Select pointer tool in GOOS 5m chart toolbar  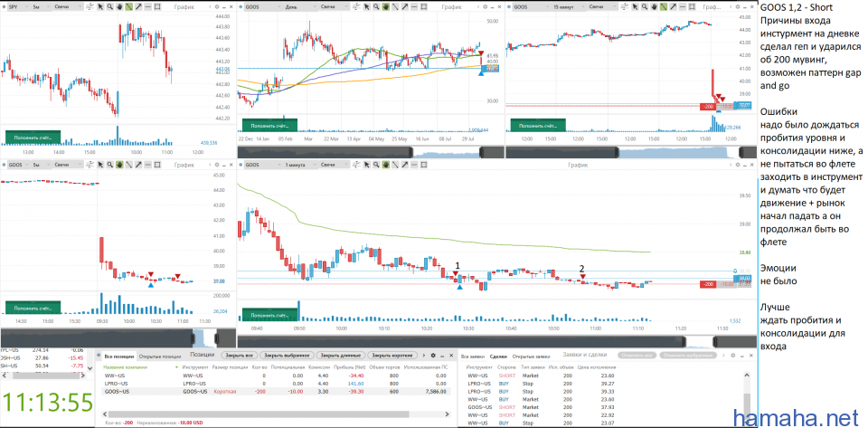pyautogui.click(x=100, y=165)
